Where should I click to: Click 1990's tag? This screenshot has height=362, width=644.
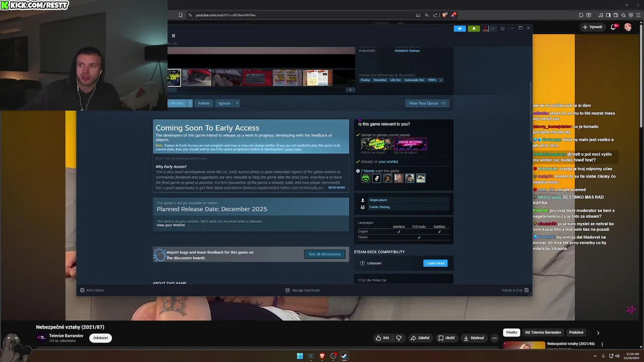(432, 80)
